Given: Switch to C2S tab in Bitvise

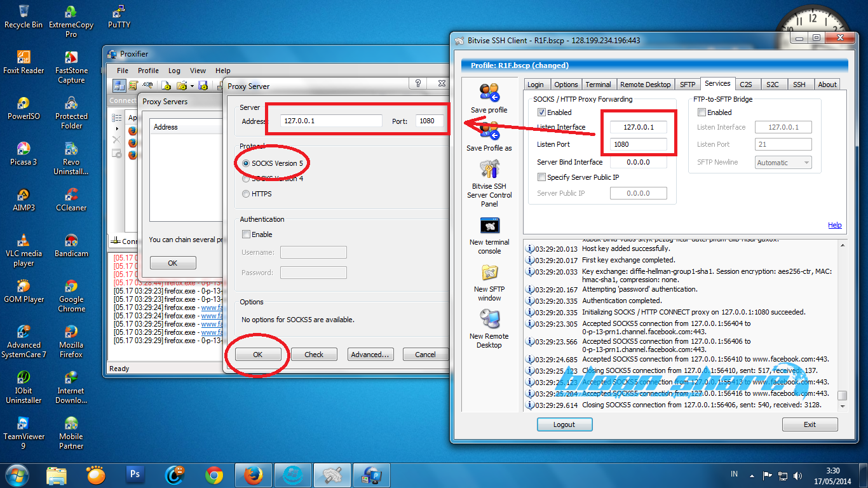Looking at the screenshot, I should (x=746, y=85).
